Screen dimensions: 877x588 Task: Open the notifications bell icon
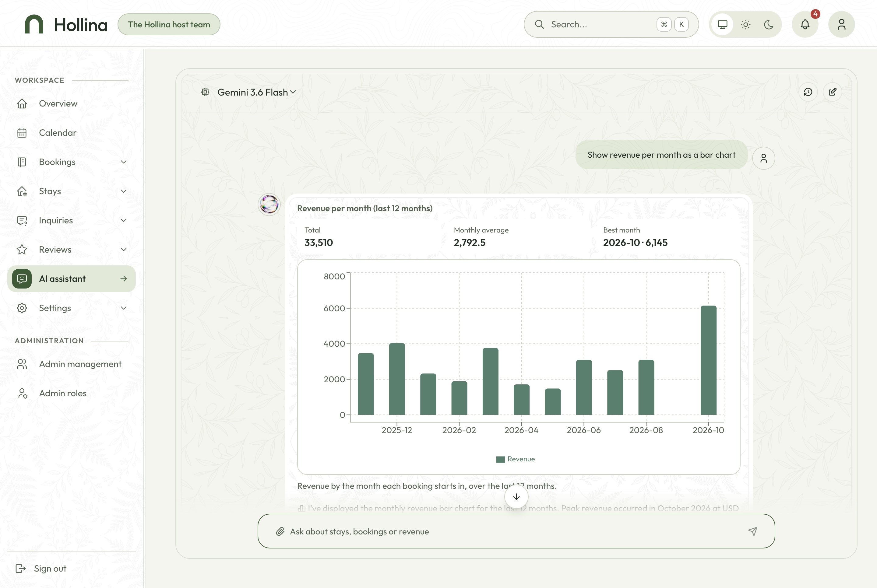pos(805,24)
